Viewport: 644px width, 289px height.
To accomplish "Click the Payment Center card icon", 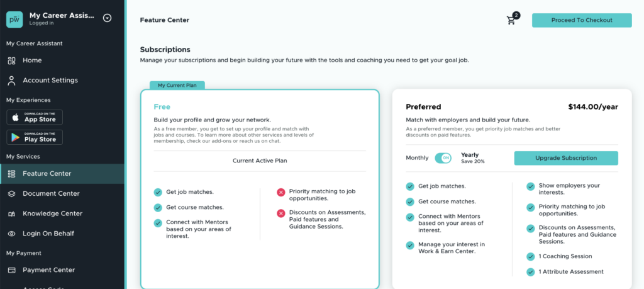I will (x=11, y=270).
